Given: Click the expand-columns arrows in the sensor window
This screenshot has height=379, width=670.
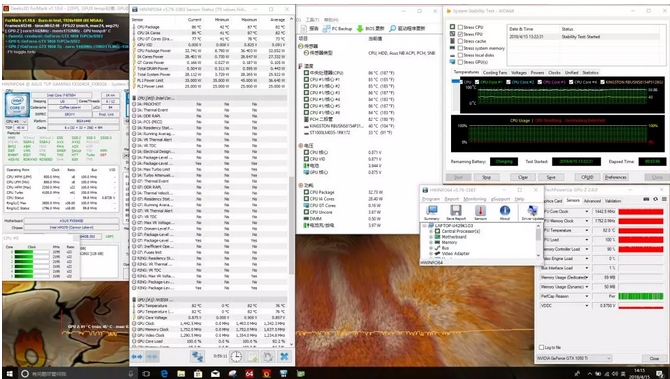Looking at the screenshot, I should pos(137,356).
